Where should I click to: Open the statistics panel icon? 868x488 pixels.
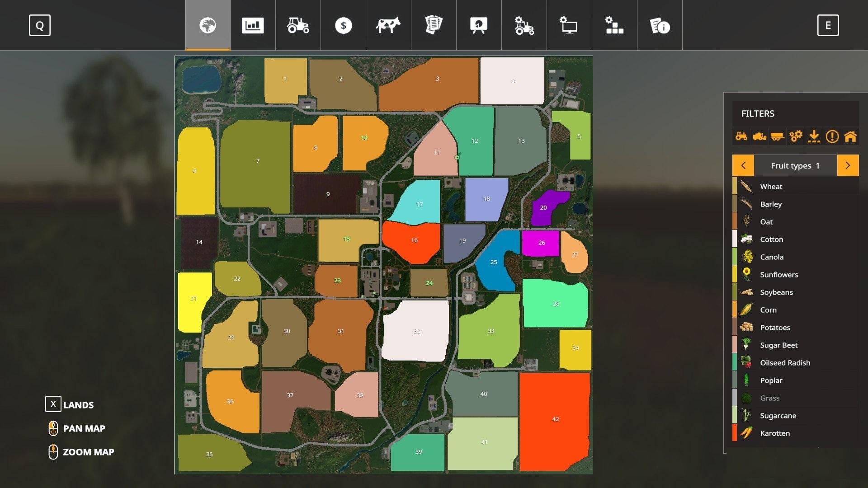[252, 25]
